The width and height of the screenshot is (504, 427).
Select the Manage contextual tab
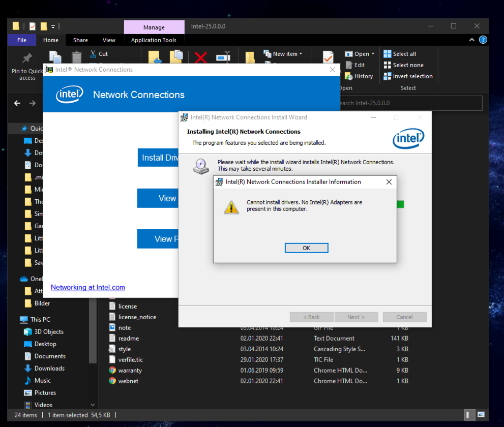(x=154, y=27)
